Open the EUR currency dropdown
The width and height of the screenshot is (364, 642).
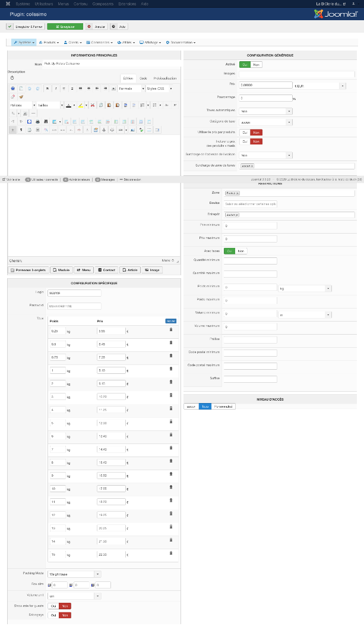point(319,86)
